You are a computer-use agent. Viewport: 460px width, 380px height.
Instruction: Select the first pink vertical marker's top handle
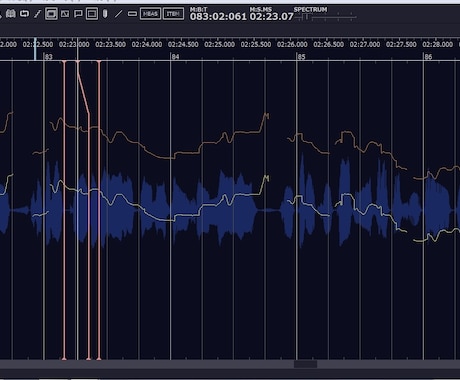[x=64, y=62]
